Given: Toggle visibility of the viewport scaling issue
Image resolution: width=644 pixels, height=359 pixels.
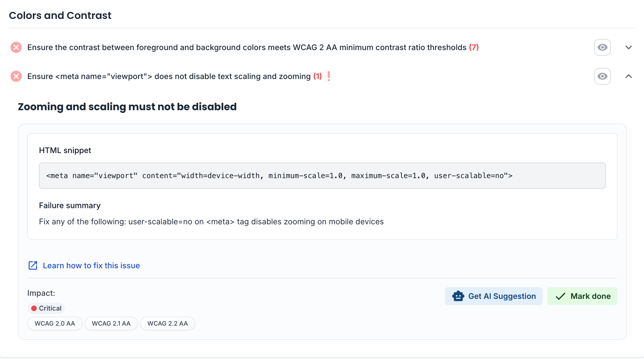Looking at the screenshot, I should pos(602,76).
